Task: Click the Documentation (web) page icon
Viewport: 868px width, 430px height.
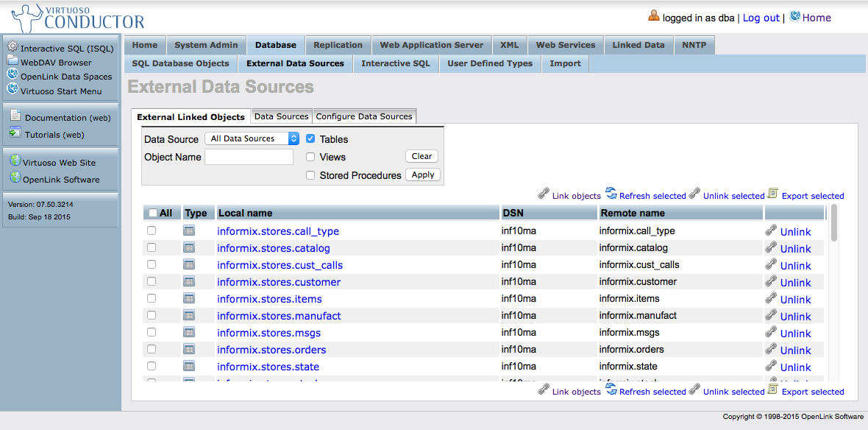Action: 15,116
